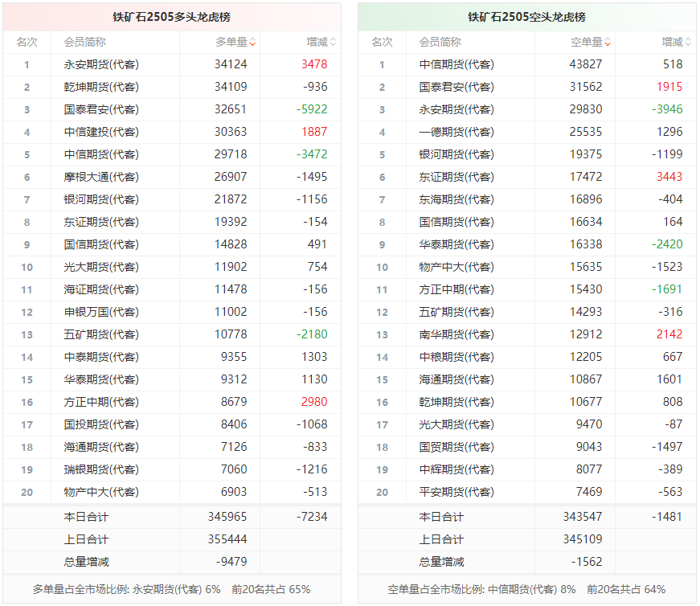Select 华泰期货(代客) in long table
Screen dimensions: 700x606
[x=101, y=379]
